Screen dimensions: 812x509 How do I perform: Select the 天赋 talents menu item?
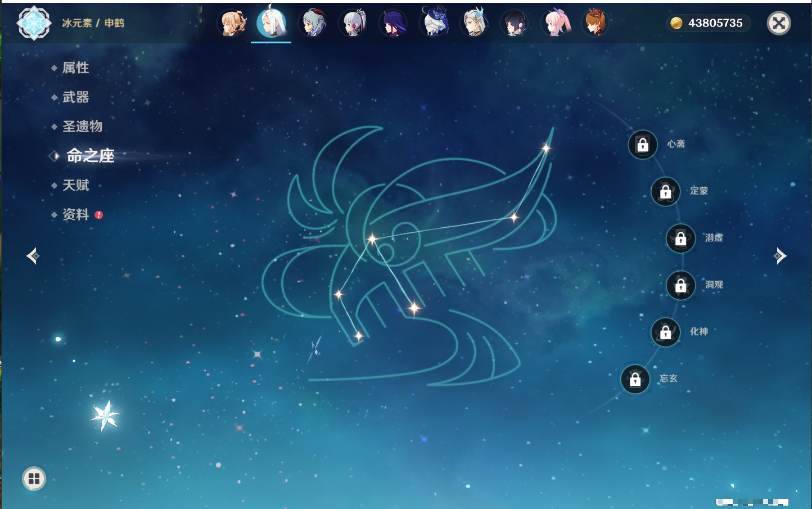point(75,185)
